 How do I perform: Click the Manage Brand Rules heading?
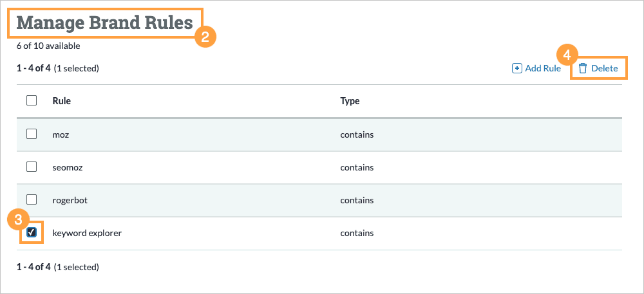(104, 23)
